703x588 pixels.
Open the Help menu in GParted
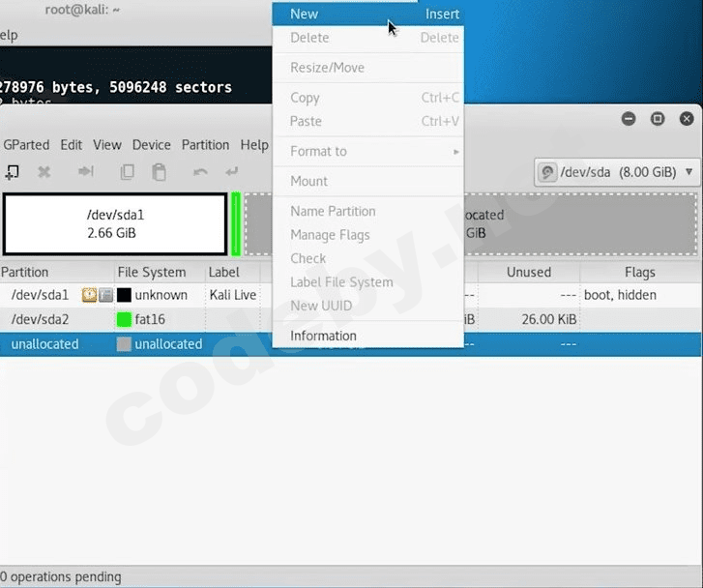[254, 145]
